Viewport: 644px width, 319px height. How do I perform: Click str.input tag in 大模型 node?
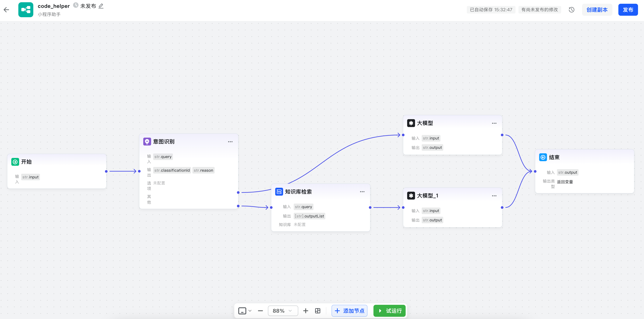pos(431,138)
